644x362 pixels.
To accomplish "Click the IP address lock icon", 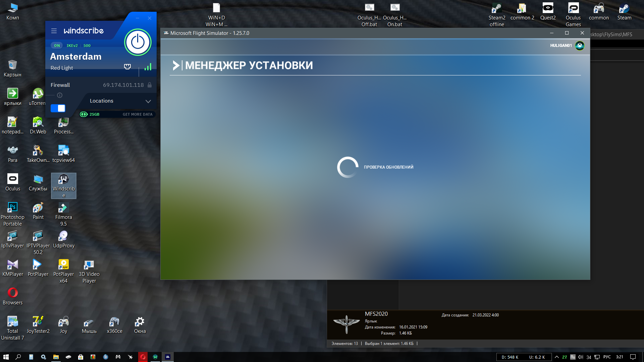I will (150, 85).
